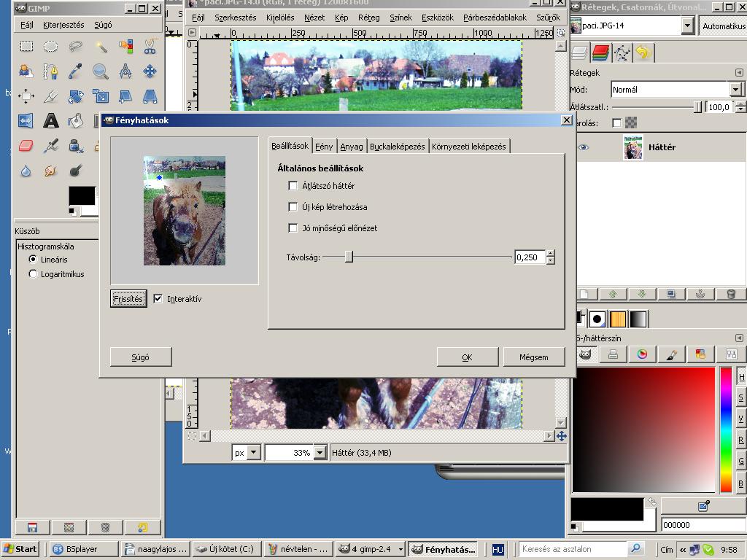This screenshot has width=747, height=560.
Task: Select the Fuzzy Select magic wand tool
Action: (101, 46)
